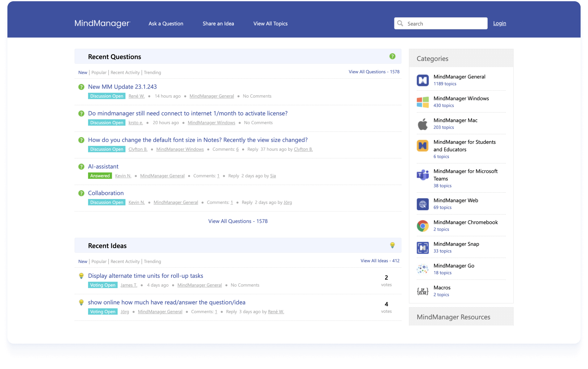The height and width of the screenshot is (369, 588).
Task: Open show online how much have read idea
Action: 167,302
